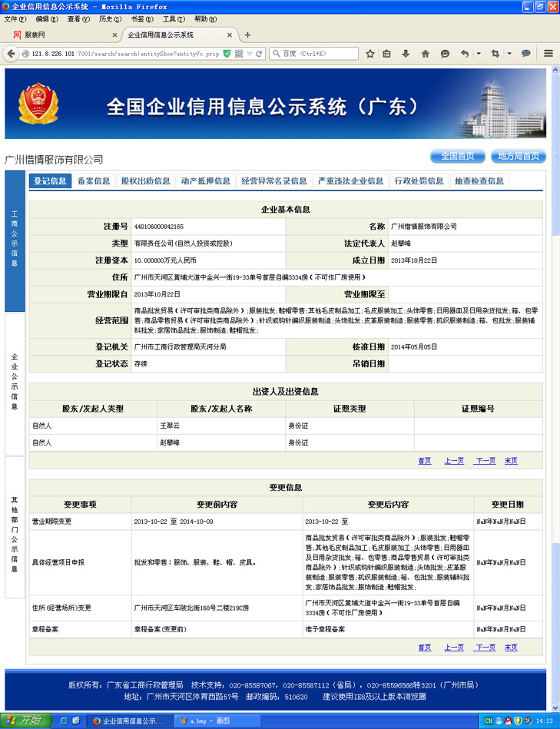Open the 文件 menu
The width and height of the screenshot is (560, 729).
(15, 19)
